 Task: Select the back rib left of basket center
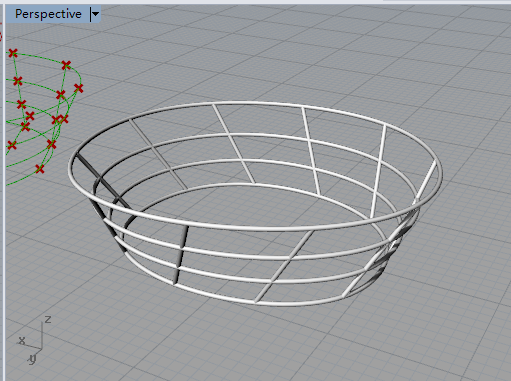(x=233, y=143)
